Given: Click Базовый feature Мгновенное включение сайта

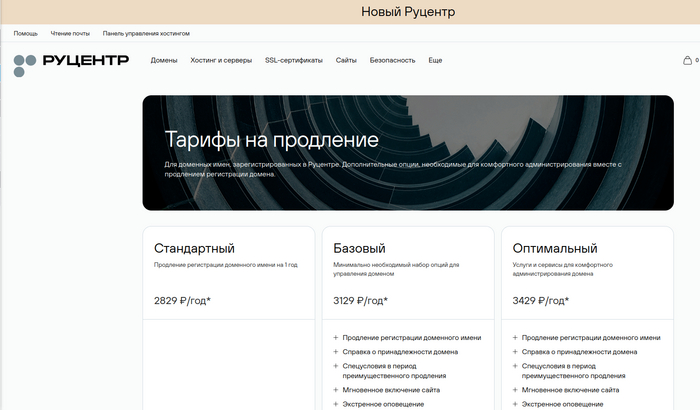Looking at the screenshot, I should (x=391, y=390).
